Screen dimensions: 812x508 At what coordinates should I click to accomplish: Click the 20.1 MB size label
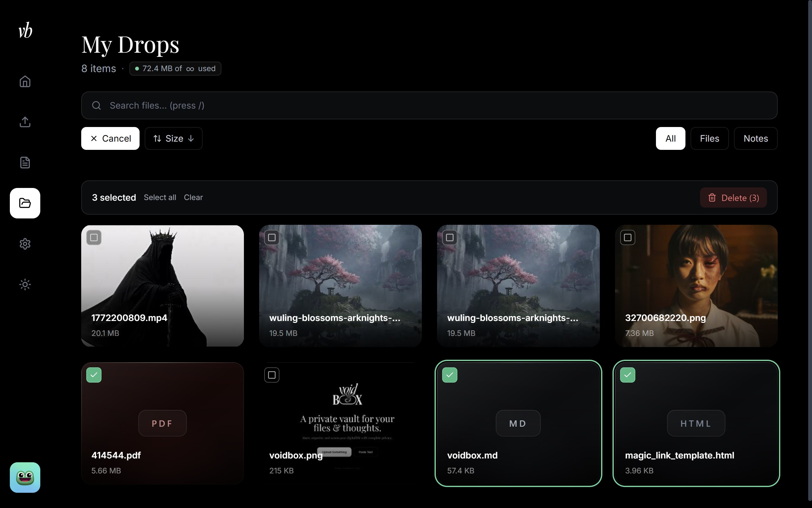coord(105,333)
